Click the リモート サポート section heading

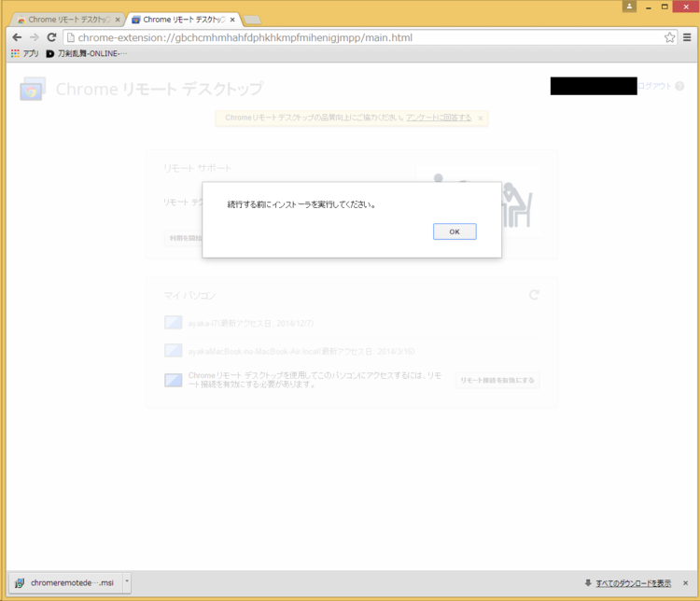click(x=197, y=168)
